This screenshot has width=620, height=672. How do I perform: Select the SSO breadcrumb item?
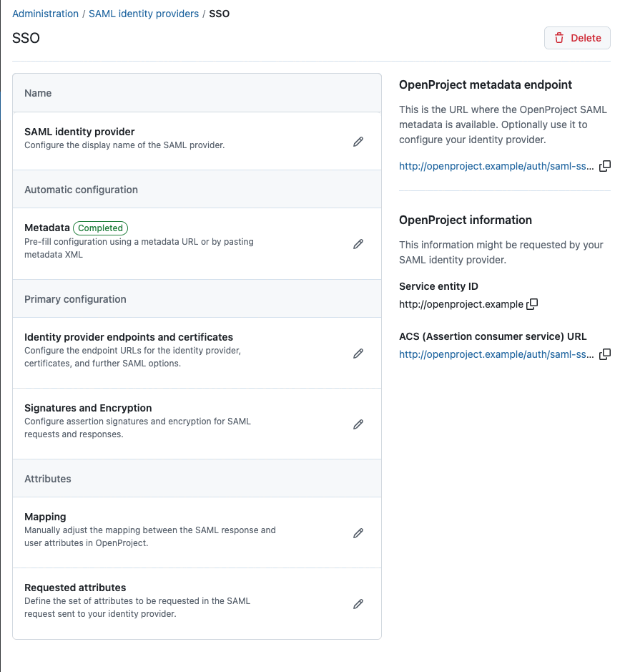(x=219, y=13)
